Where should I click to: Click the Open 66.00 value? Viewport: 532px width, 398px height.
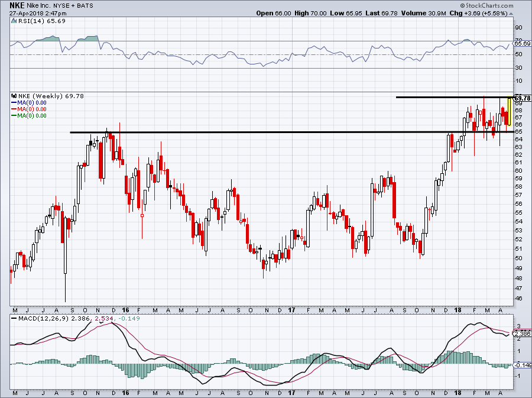tap(274, 13)
